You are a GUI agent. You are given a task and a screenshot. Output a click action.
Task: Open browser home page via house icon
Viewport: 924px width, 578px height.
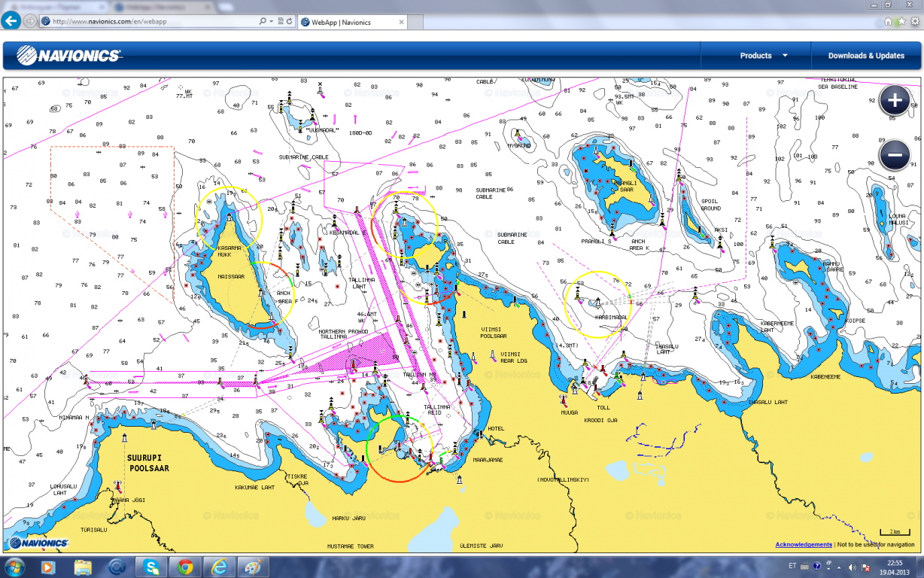point(888,22)
